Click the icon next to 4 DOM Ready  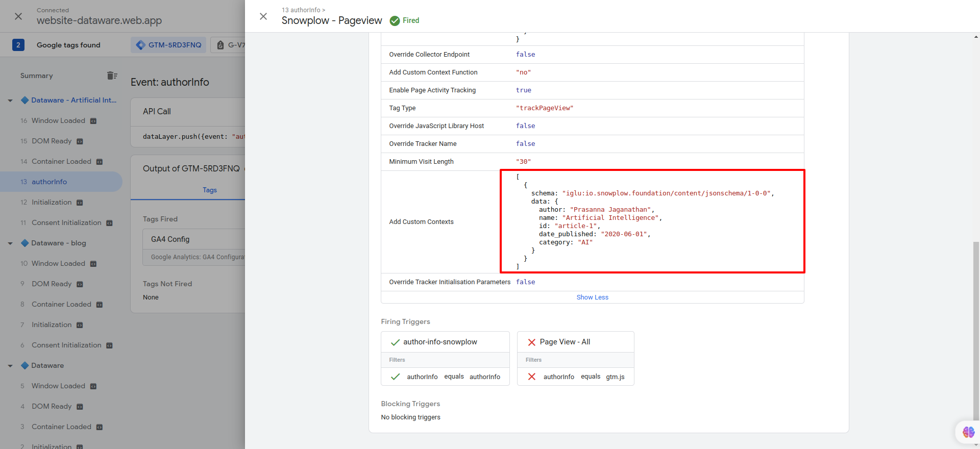click(80, 407)
